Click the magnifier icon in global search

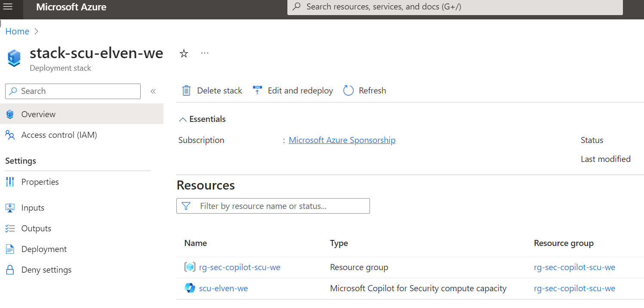[x=297, y=7]
